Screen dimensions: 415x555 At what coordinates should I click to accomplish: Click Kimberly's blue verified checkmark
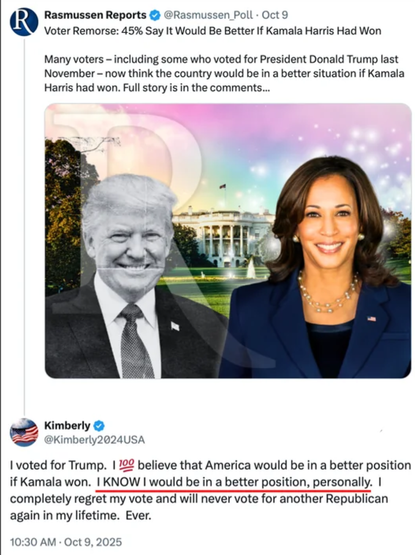point(99,425)
